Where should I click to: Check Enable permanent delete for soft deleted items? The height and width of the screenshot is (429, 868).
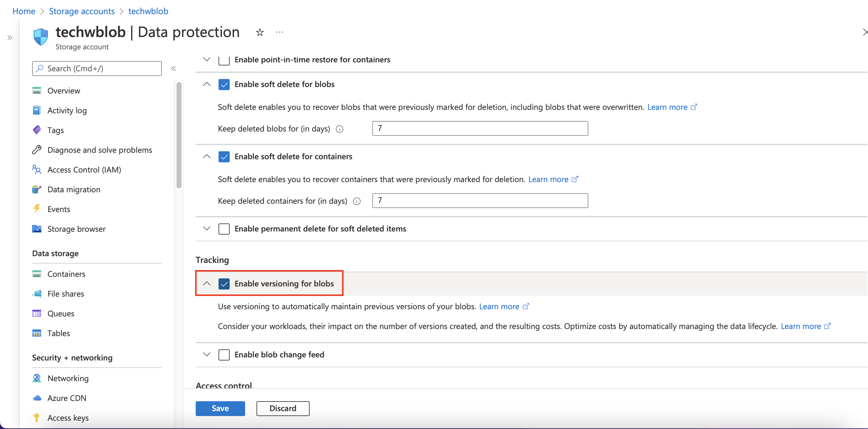[224, 229]
